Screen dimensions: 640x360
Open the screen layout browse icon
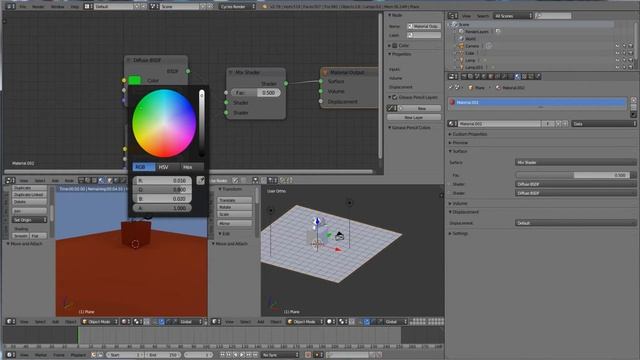click(89, 6)
